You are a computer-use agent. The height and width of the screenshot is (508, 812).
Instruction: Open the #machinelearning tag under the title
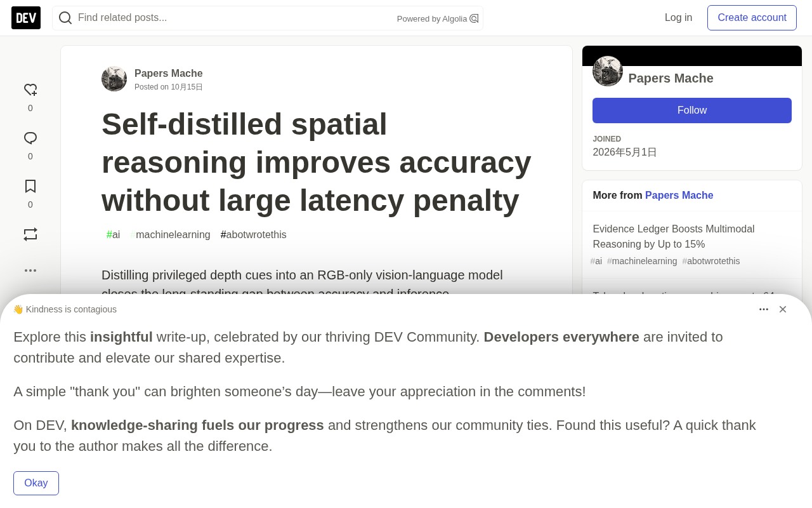click(170, 235)
